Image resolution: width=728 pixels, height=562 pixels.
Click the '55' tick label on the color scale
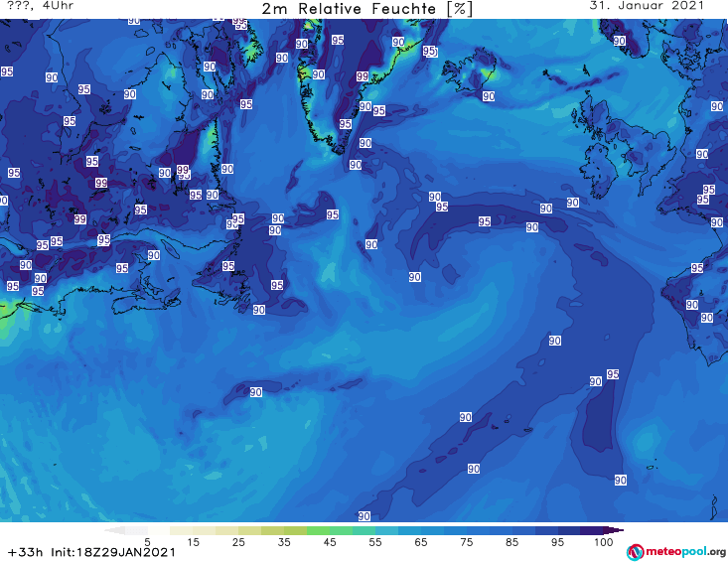pyautogui.click(x=375, y=542)
